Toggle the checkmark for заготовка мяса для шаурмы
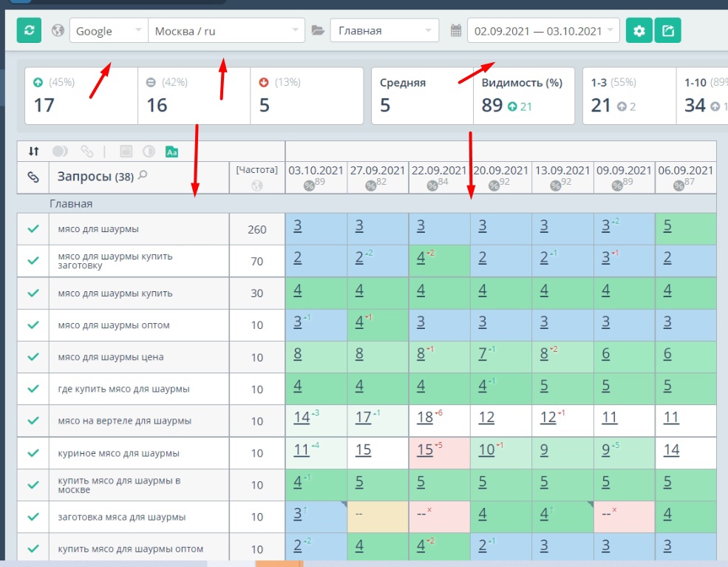The image size is (728, 567). click(33, 517)
